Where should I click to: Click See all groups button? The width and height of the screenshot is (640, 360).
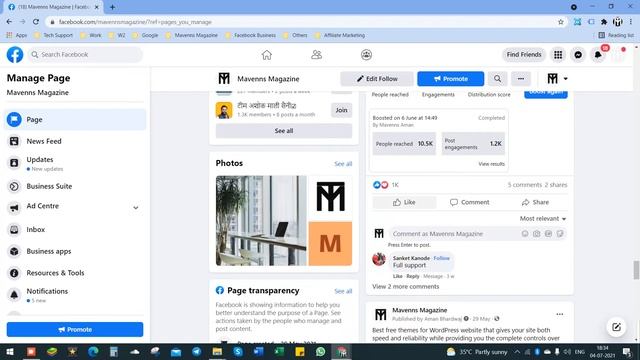point(284,131)
